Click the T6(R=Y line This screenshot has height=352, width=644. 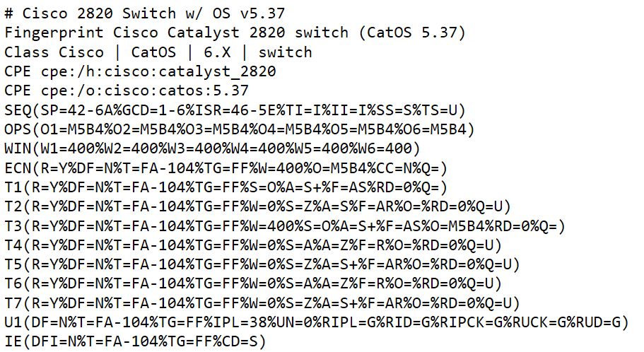click(x=253, y=283)
